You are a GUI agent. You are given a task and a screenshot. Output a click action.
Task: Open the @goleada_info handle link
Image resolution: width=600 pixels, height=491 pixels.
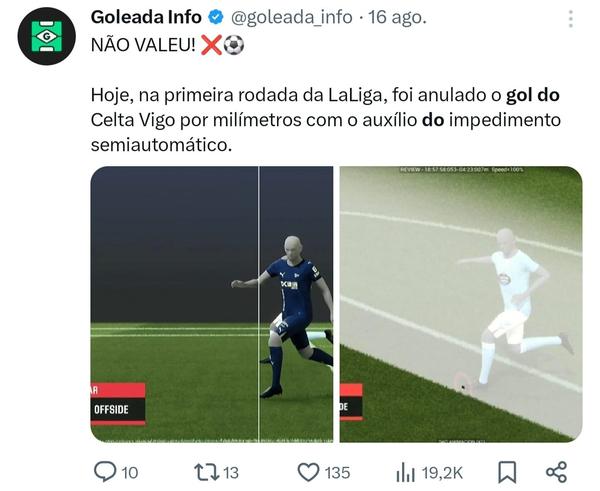click(292, 17)
